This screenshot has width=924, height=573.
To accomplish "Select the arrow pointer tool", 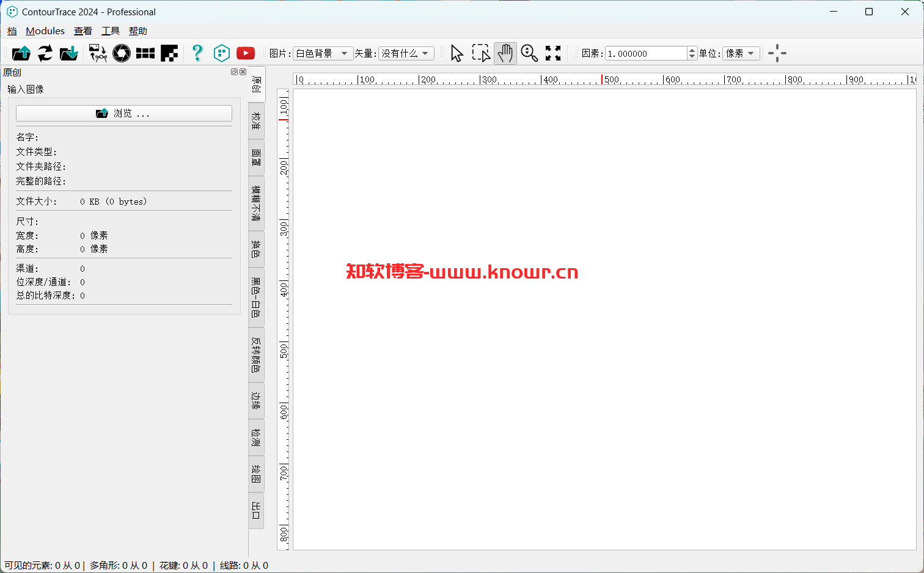I will 457,53.
